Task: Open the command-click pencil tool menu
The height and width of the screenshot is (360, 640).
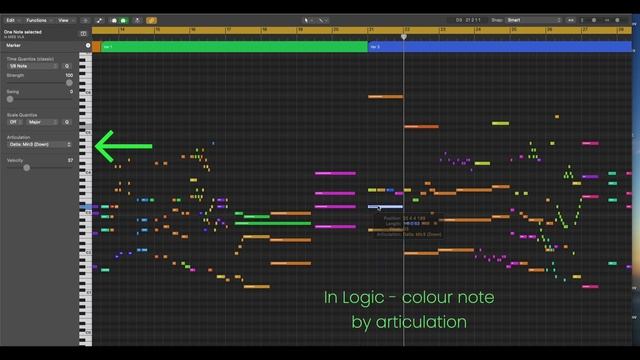Action: (x=322, y=20)
